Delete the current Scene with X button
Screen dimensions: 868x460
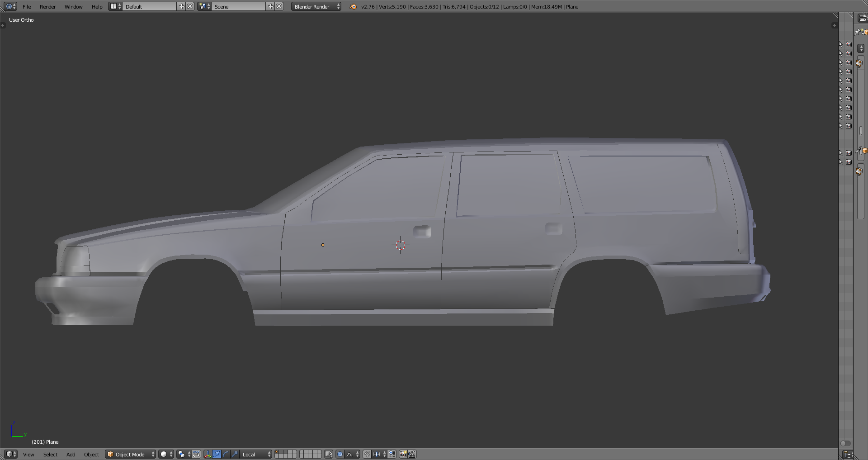click(279, 6)
